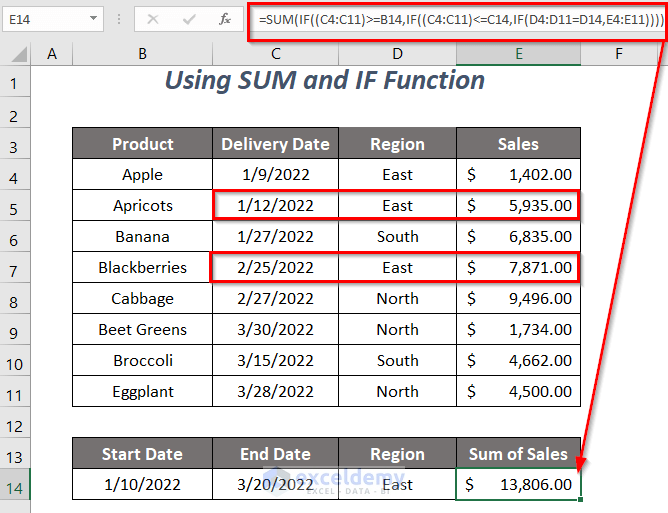The width and height of the screenshot is (668, 513).
Task: Select column E header
Action: pyautogui.click(x=518, y=54)
